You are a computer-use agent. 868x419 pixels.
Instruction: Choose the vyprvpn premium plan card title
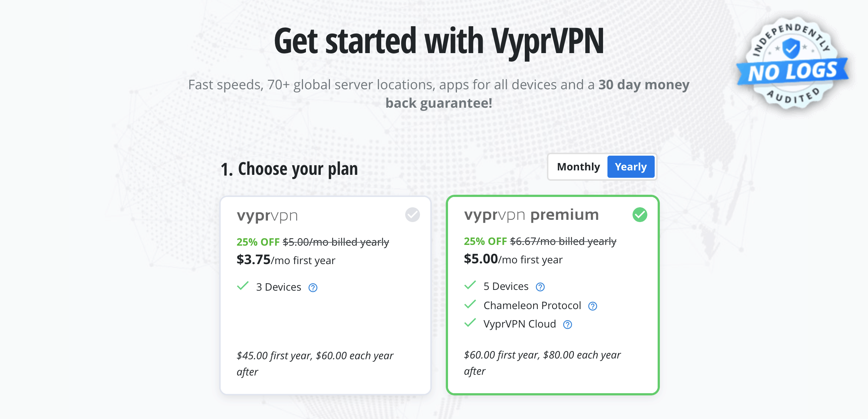[x=531, y=215]
